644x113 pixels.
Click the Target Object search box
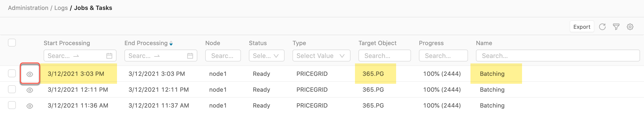(384, 56)
